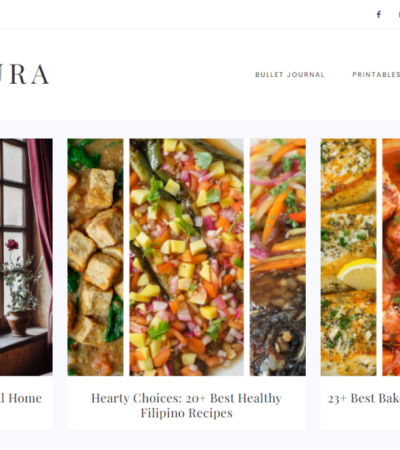
Task: Open the baked fish fillets photo
Action: 348,257
